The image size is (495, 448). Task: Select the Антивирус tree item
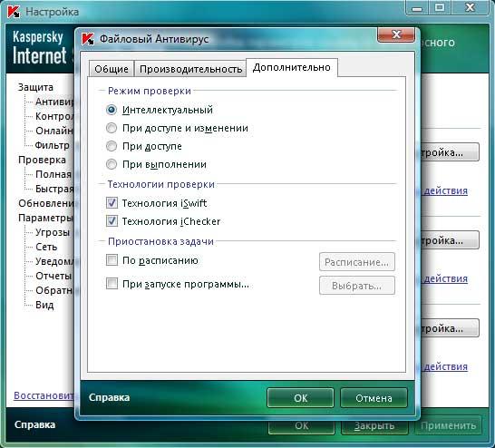point(54,102)
